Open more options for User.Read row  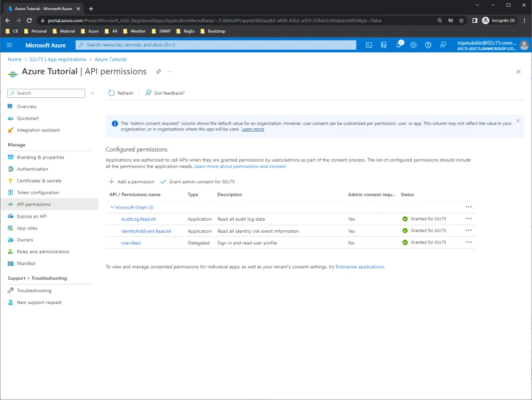point(469,242)
